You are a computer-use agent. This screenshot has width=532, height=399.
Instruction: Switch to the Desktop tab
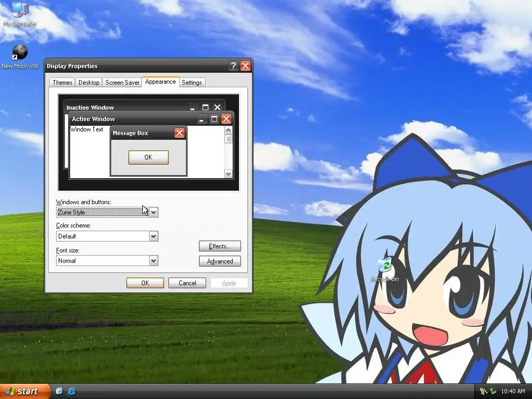(89, 83)
